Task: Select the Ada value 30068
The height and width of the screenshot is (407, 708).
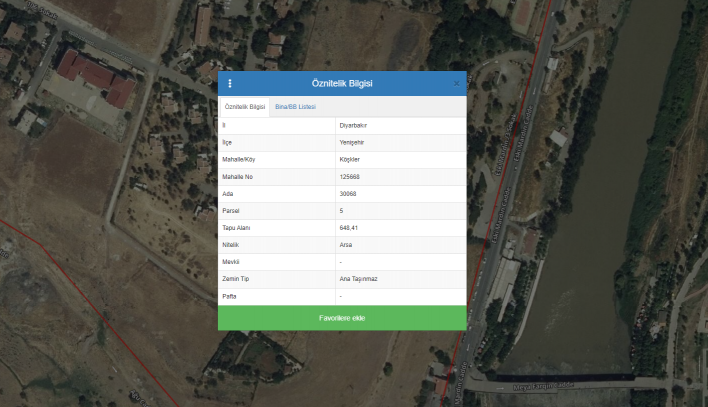Action: (x=348, y=193)
